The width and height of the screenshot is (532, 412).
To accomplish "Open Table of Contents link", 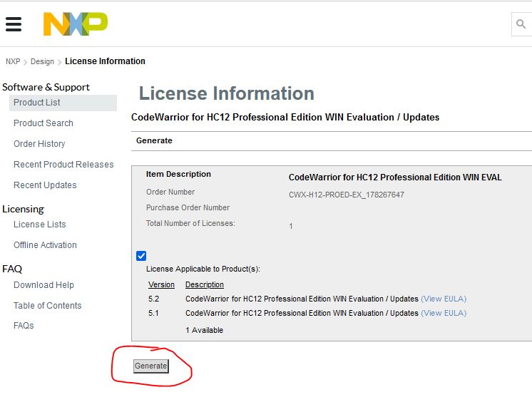I will pyautogui.click(x=48, y=306).
